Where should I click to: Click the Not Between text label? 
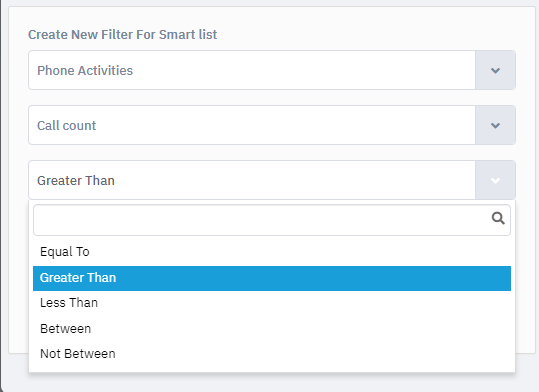click(78, 354)
